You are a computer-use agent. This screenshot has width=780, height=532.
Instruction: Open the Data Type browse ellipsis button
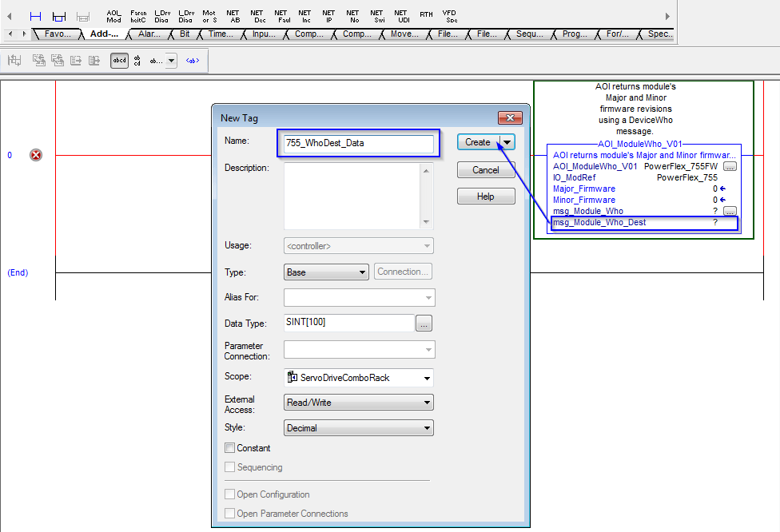tap(424, 324)
